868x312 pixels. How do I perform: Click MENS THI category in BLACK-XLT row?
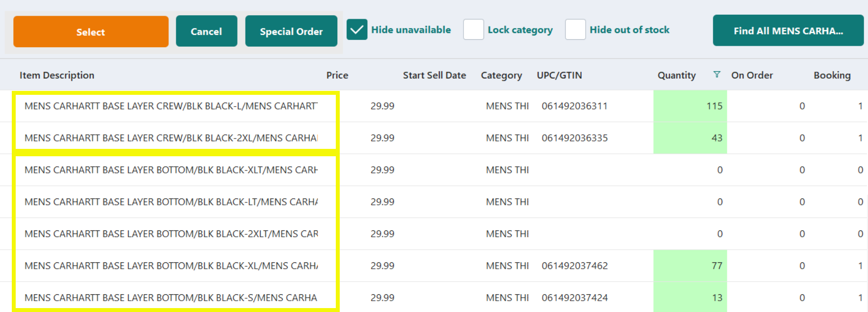[508, 170]
